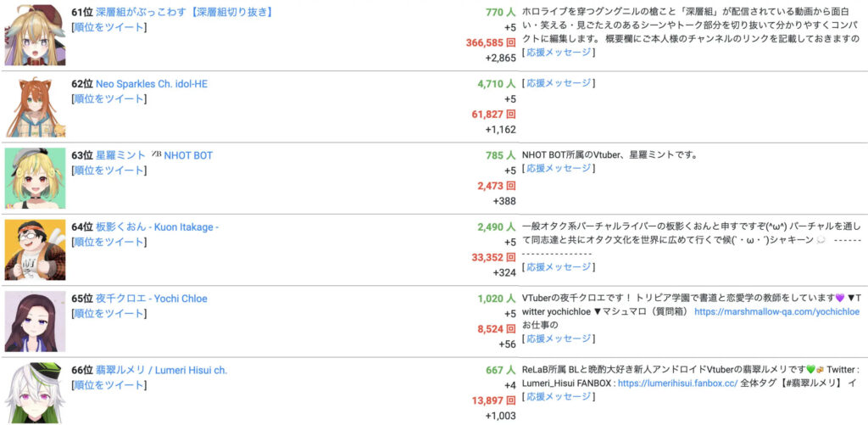This screenshot has width=868, height=425.
Task: Click the Neo Sparkles Ch. avatar thumbnail
Action: (35, 107)
